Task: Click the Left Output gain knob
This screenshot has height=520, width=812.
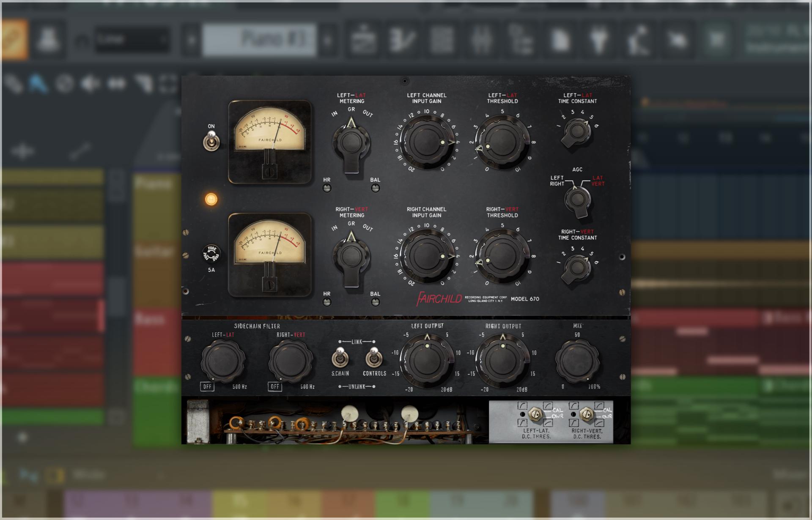Action: (x=426, y=361)
